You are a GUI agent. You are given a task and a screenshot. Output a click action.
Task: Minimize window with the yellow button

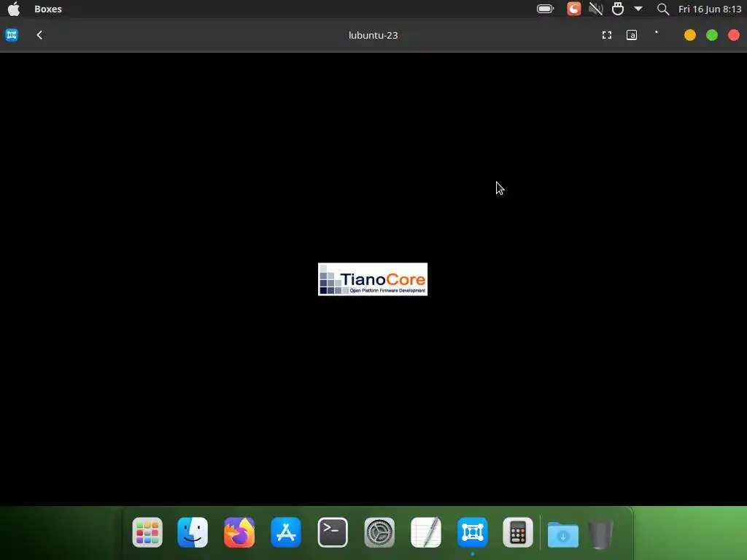pyautogui.click(x=690, y=35)
